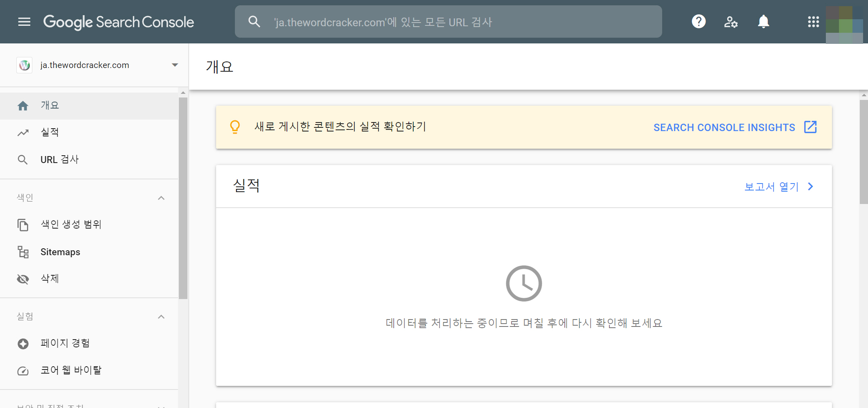Open the Google apps grid
This screenshot has width=868, height=408.
813,22
